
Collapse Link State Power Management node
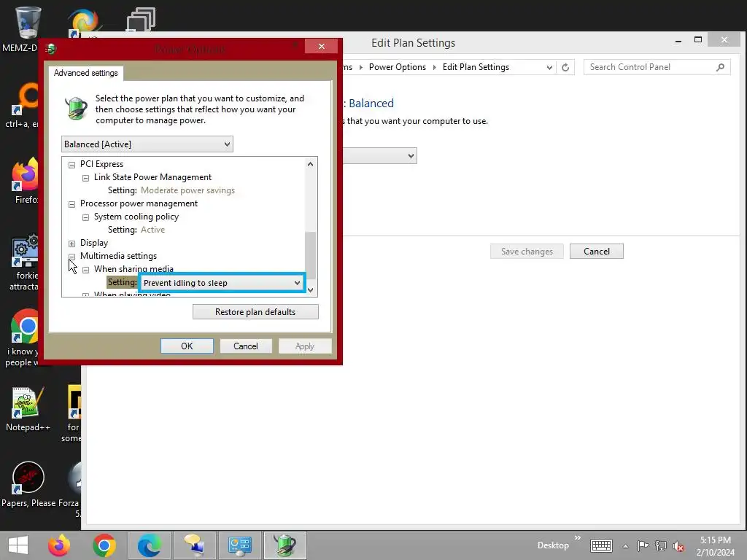click(86, 178)
